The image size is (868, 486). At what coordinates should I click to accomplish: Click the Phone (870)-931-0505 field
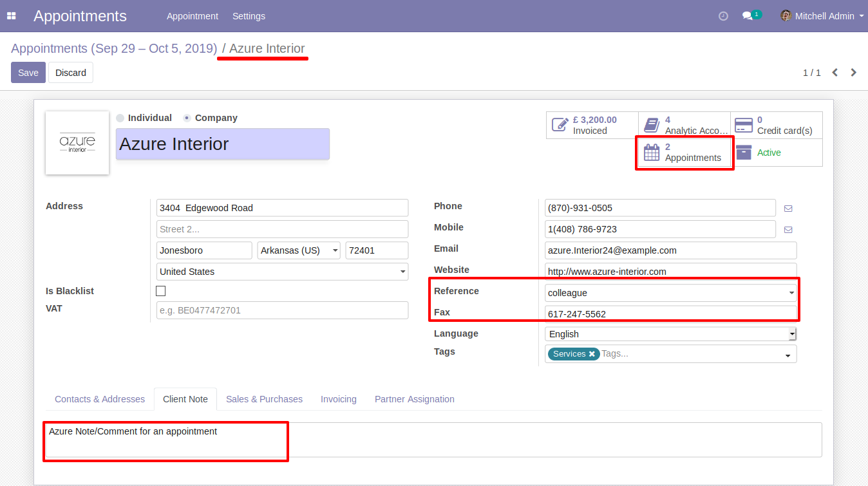660,208
